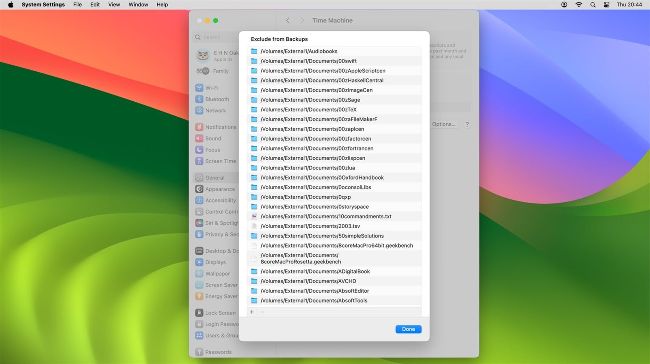Open Screen Time in the sidebar
Screen dimensions: 650x364
coord(216,161)
